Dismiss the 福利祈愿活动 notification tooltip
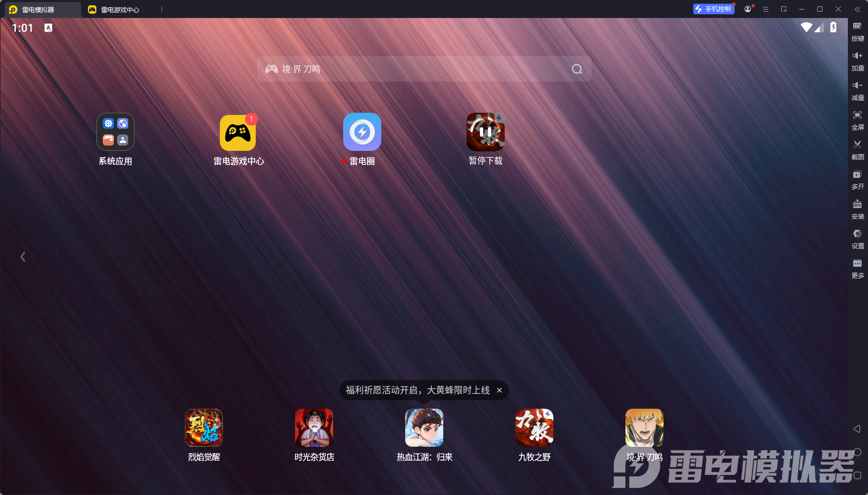This screenshot has height=495, width=868. (499, 390)
